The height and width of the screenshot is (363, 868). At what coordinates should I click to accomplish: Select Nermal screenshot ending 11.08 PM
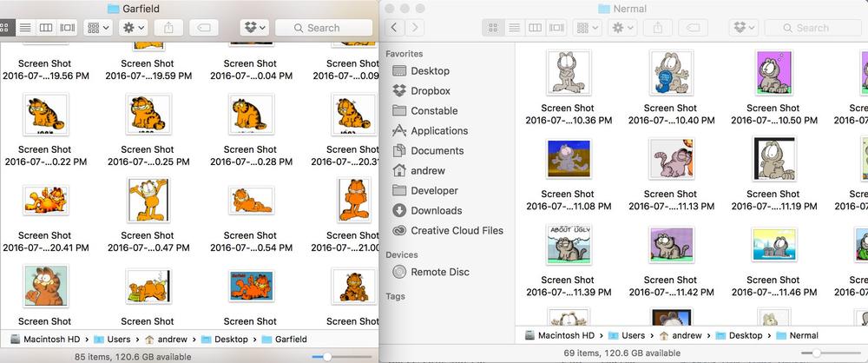pos(568,159)
